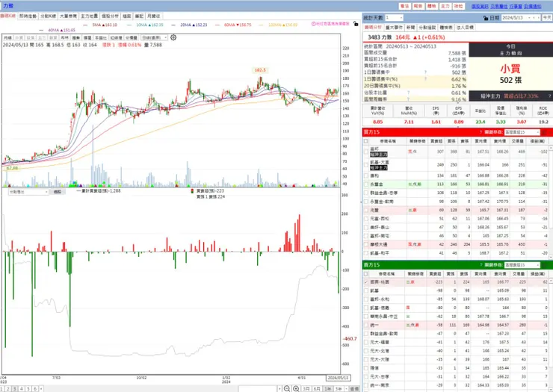The width and height of the screenshot is (553, 392).
Task: Open the 分點進出 dropdown under chart
Action: (x=28, y=192)
